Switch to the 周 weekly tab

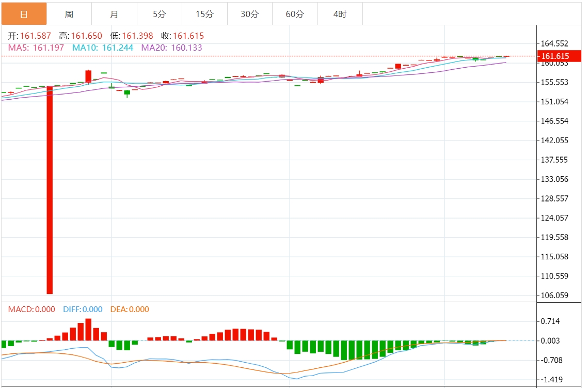[69, 14]
